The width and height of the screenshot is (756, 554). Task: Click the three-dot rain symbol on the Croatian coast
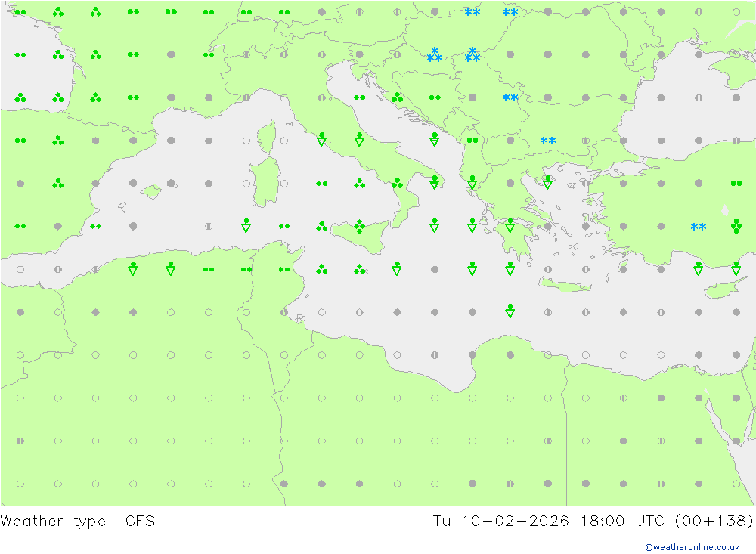[398, 98]
